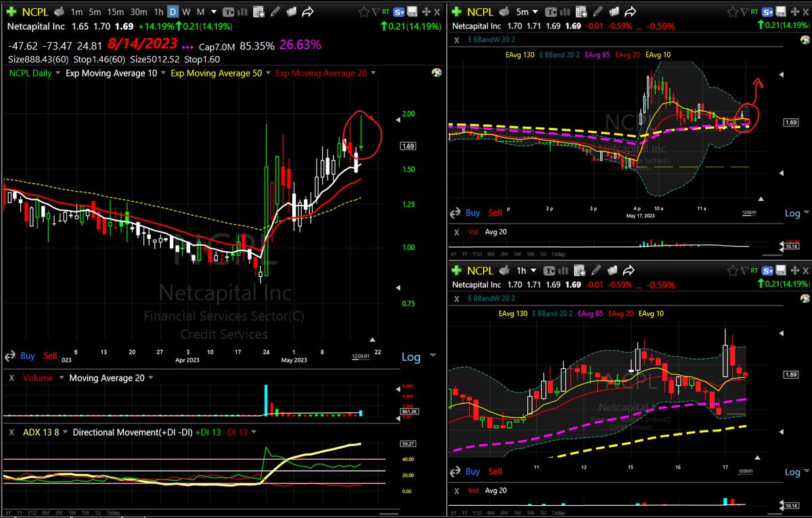812x518 pixels.
Task: Star NCPL as favorite on the daily chart
Action: [363, 12]
